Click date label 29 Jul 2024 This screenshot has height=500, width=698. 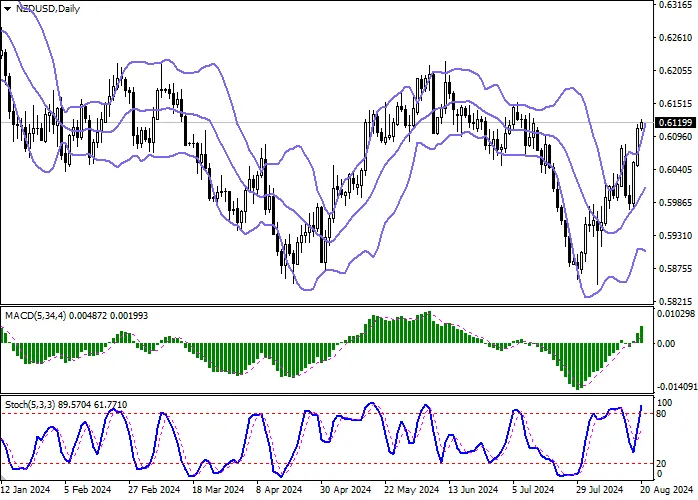coord(600,490)
